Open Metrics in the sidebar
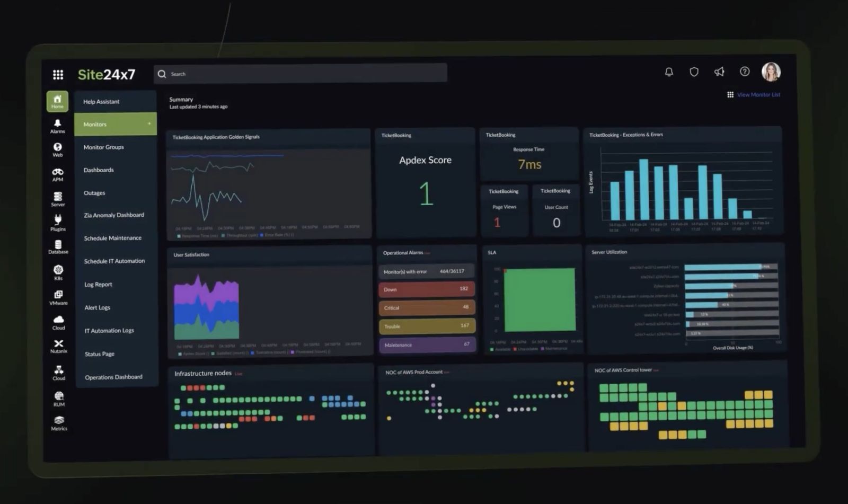Viewport: 848px width, 504px height. pyautogui.click(x=59, y=423)
